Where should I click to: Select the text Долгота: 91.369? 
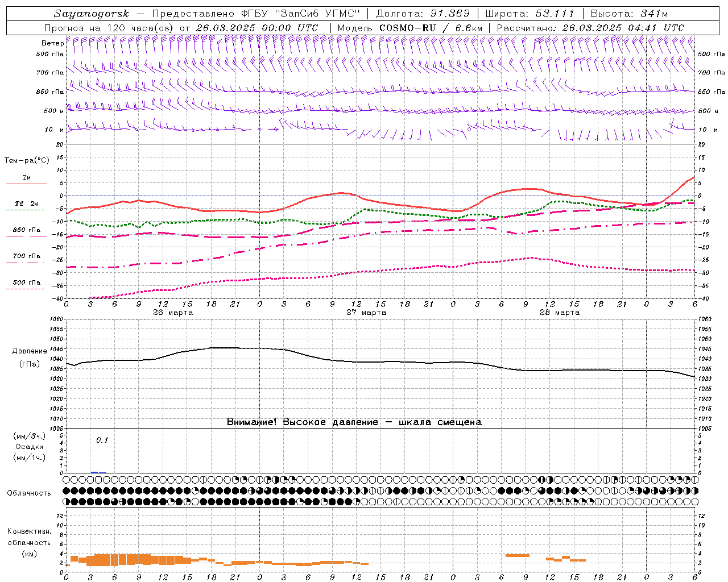pyautogui.click(x=423, y=14)
